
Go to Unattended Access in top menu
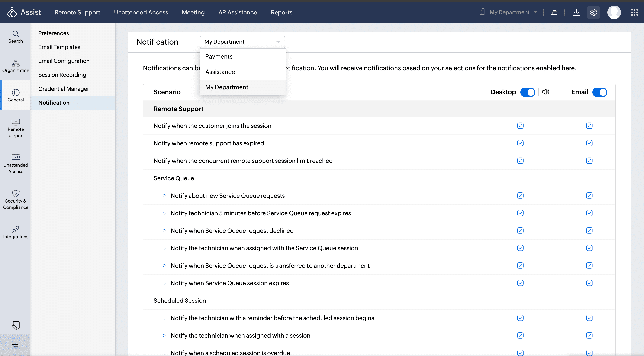[x=141, y=12]
